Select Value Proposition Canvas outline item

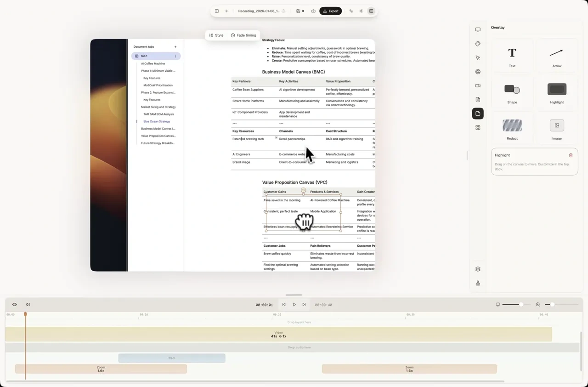point(158,136)
